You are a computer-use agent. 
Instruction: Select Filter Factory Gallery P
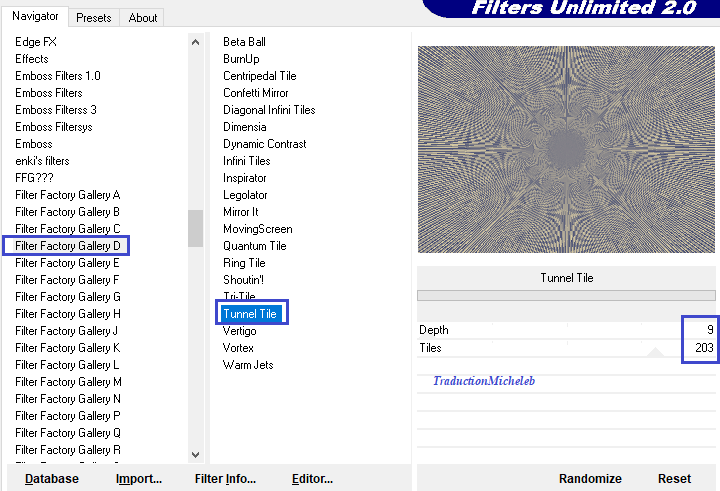68,416
